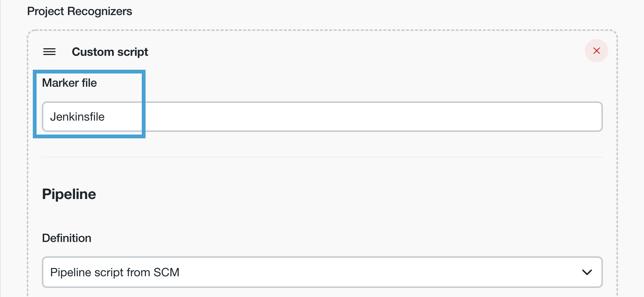Click the middle of the Definition select box
The image size is (644, 297).
pos(322,272)
